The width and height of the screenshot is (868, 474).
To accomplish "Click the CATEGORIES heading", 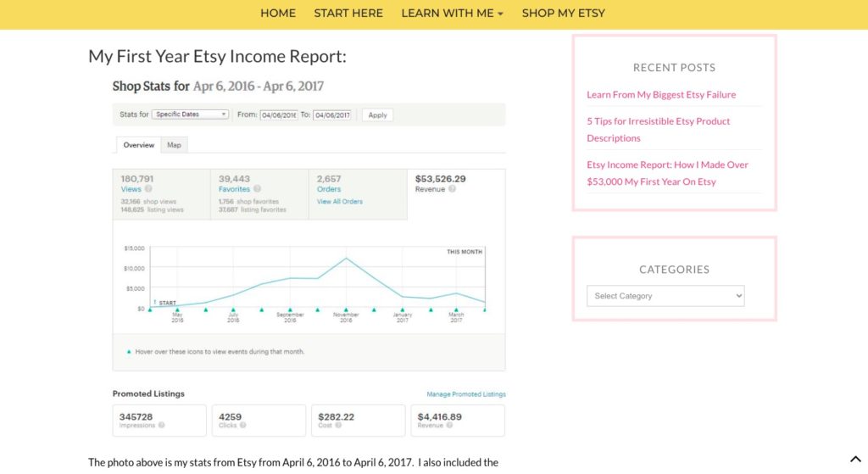I will 674,270.
